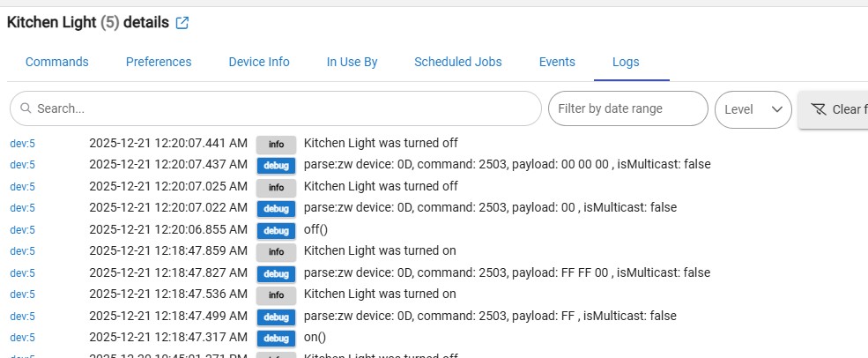Click info badge on the 12:20:07.441 AM row
Viewport: 868px width, 358px height.
point(276,144)
